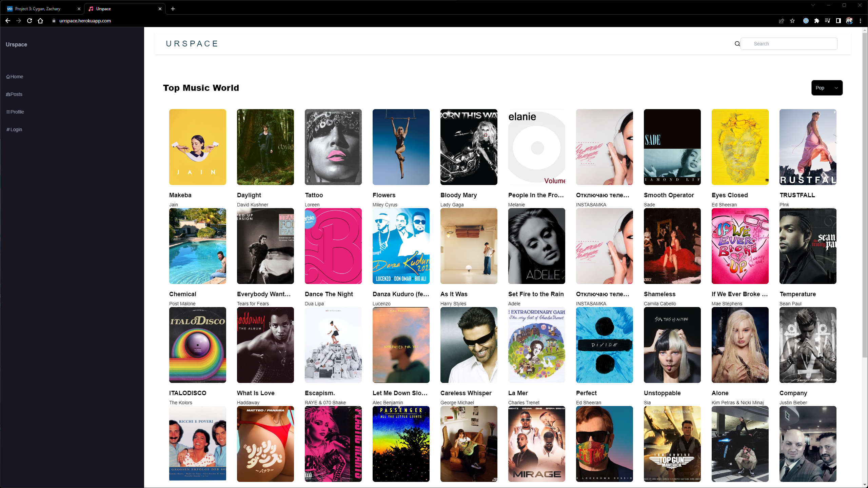Image resolution: width=868 pixels, height=488 pixels.
Task: Close the Project 3: Cygan, Zachary tab
Action: [79, 9]
